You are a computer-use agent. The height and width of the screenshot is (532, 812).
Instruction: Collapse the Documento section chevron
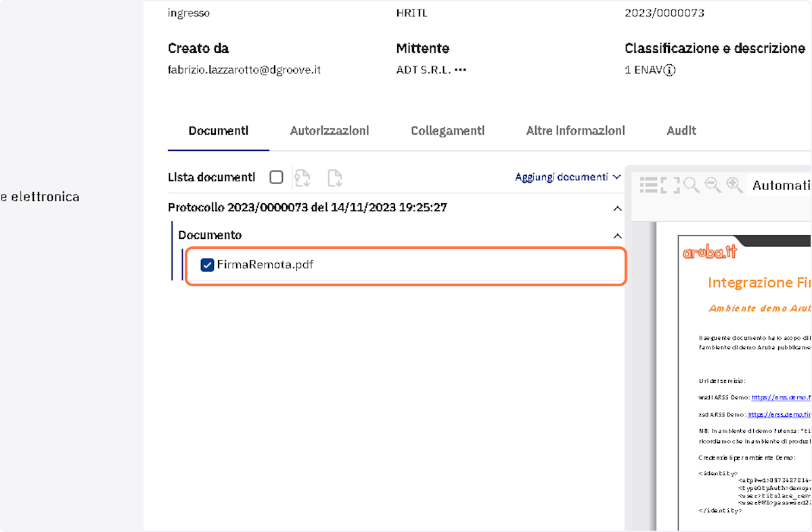pyautogui.click(x=617, y=236)
